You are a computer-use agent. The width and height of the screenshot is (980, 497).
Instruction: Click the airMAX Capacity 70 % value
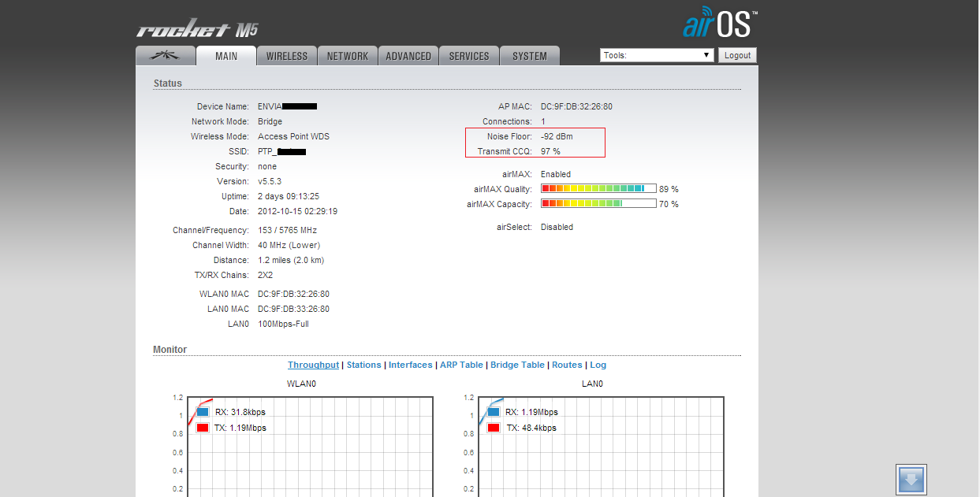point(669,204)
